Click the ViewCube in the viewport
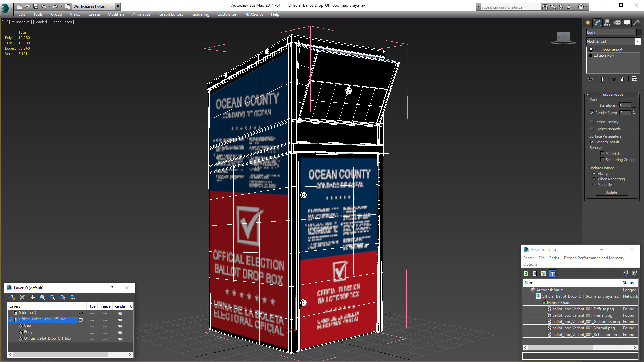Viewport: 644px width, 362px height. 563,38
